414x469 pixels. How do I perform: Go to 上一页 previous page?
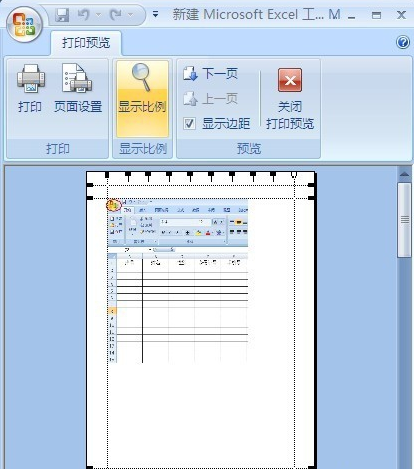[x=210, y=99]
